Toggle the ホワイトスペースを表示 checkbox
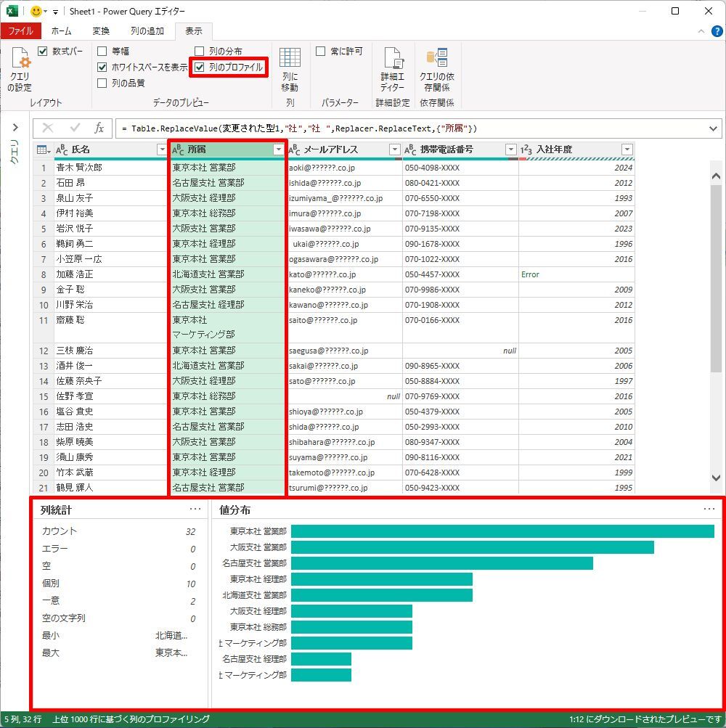726x728 pixels. tap(102, 68)
